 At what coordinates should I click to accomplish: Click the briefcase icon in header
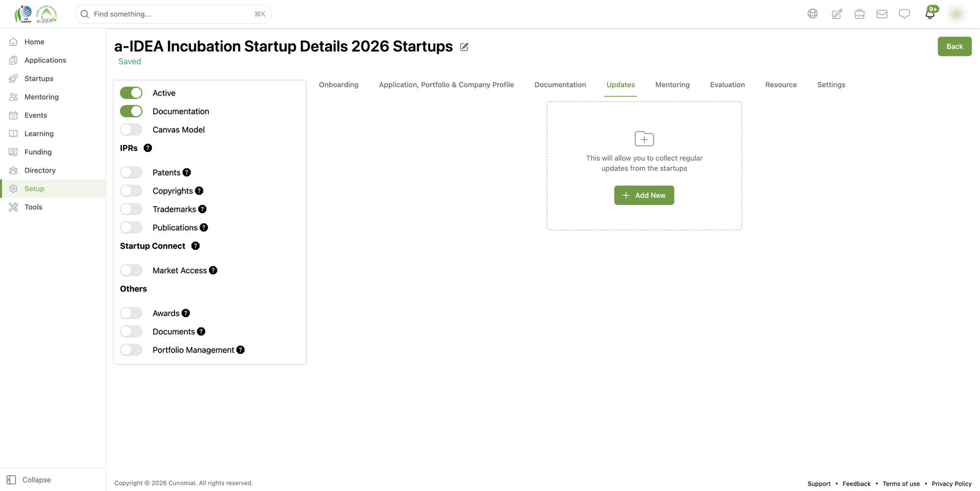[x=859, y=13]
